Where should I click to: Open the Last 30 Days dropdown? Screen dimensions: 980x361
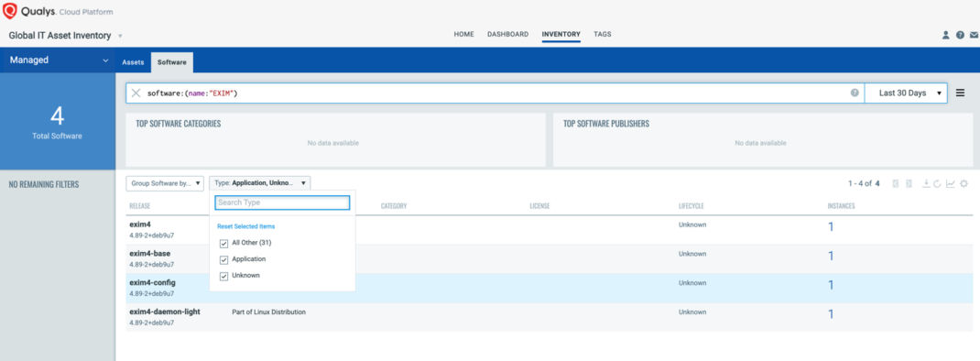point(906,93)
